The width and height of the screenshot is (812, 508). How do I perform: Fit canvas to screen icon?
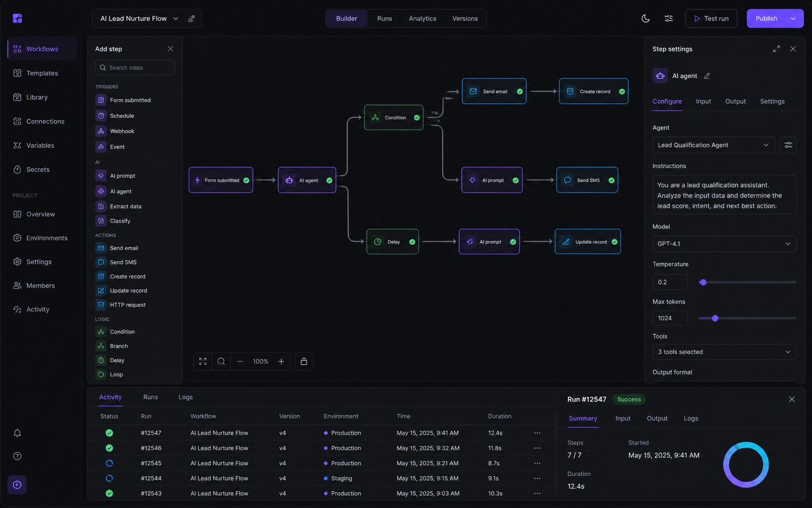click(203, 362)
